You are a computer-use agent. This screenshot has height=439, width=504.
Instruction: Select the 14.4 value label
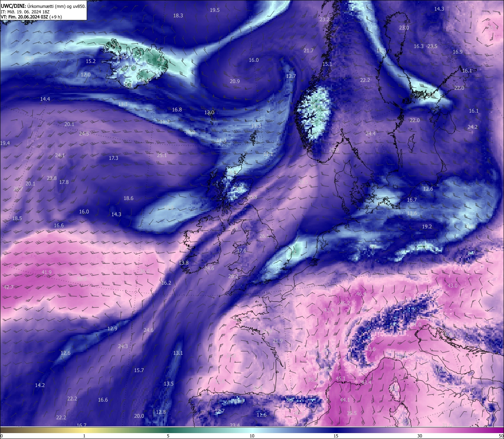click(x=45, y=99)
